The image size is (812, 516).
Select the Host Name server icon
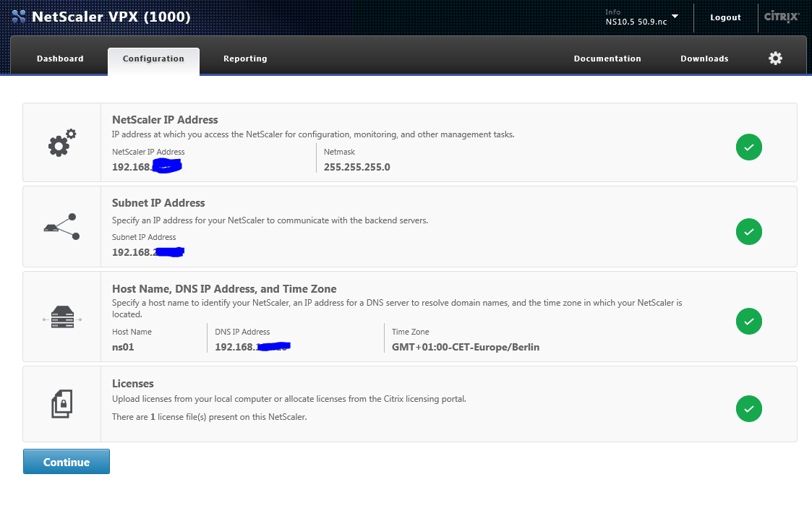62,317
